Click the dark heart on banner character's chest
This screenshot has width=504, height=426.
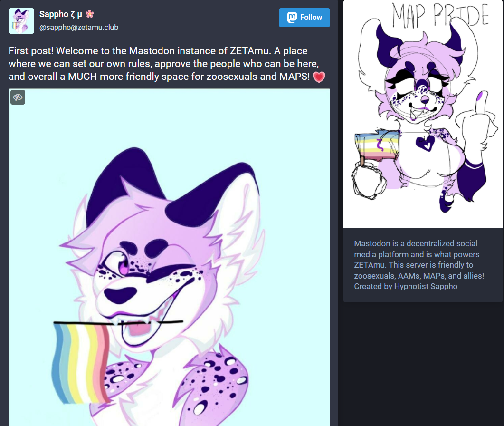coord(425,143)
